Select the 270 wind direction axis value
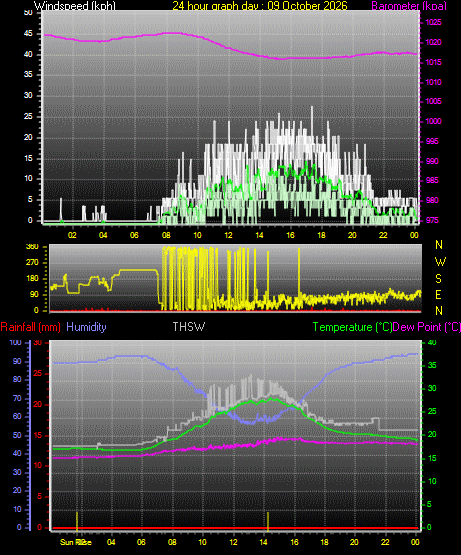 click(32, 263)
